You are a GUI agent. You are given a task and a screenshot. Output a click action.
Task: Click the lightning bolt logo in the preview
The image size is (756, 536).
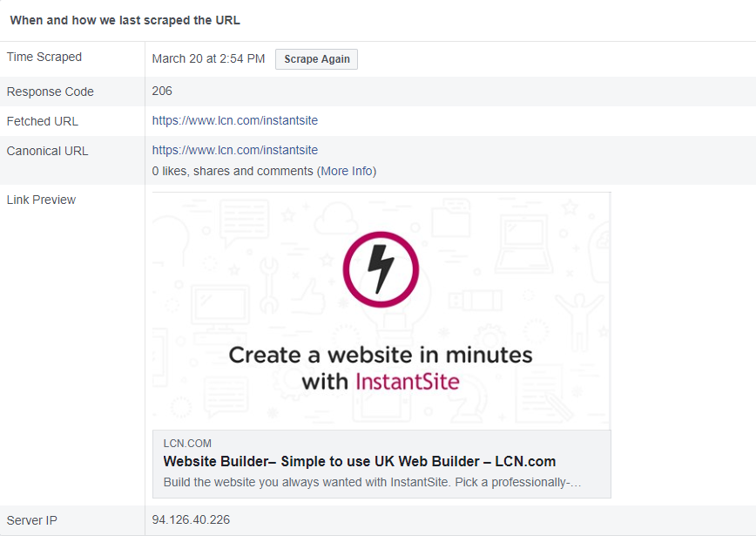381,269
